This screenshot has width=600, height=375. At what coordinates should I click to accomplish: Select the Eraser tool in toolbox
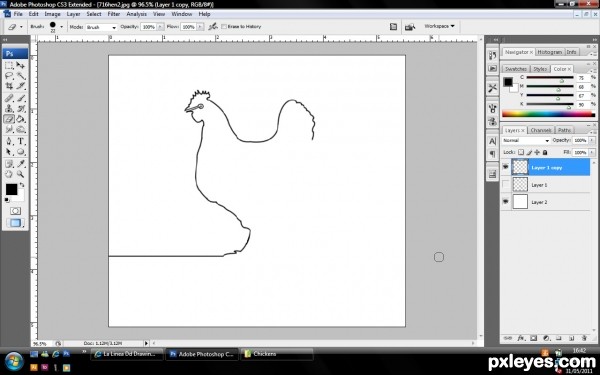[x=9, y=119]
